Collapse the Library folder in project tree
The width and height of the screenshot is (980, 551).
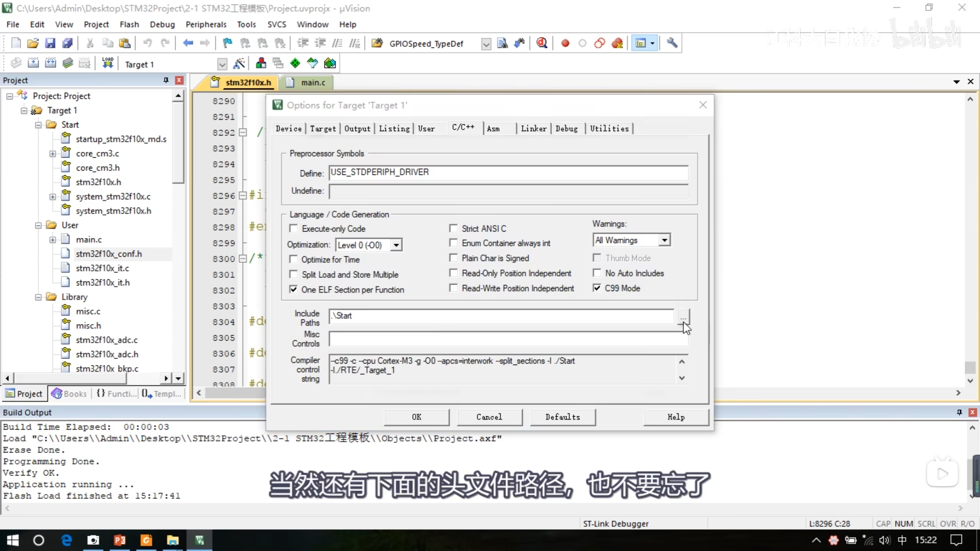[x=38, y=297]
